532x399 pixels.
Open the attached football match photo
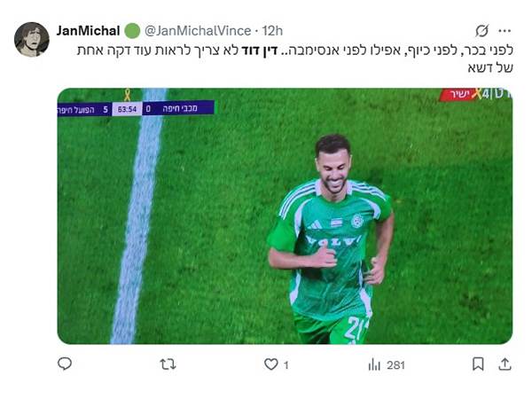pyautogui.click(x=285, y=216)
